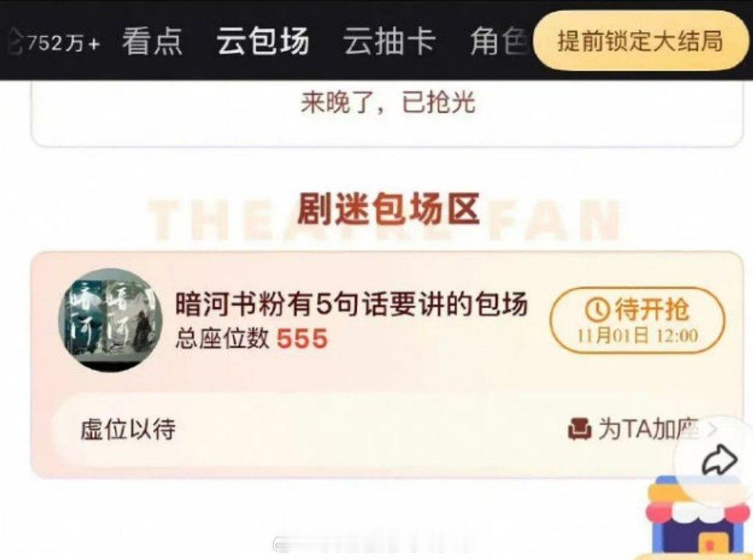Tap the 待开抢 button
This screenshot has width=753, height=560.
coord(637,320)
